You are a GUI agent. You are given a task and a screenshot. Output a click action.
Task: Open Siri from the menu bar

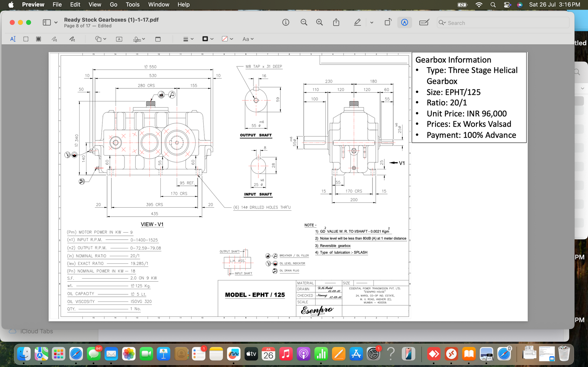point(520,5)
